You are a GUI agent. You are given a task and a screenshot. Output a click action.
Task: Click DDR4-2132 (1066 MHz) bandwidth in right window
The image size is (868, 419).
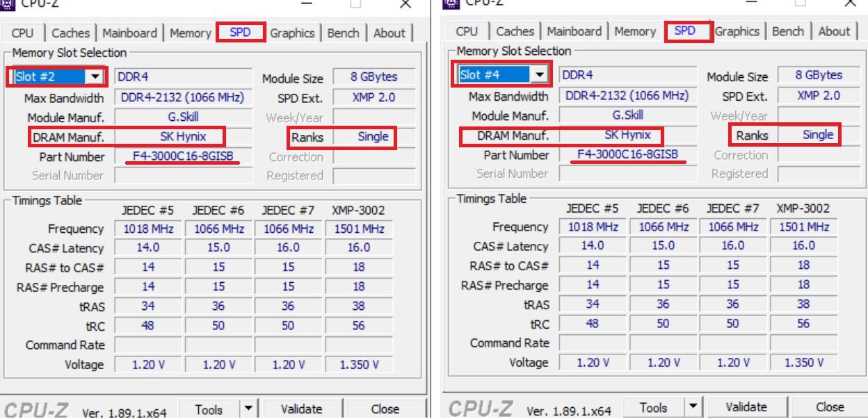point(628,96)
